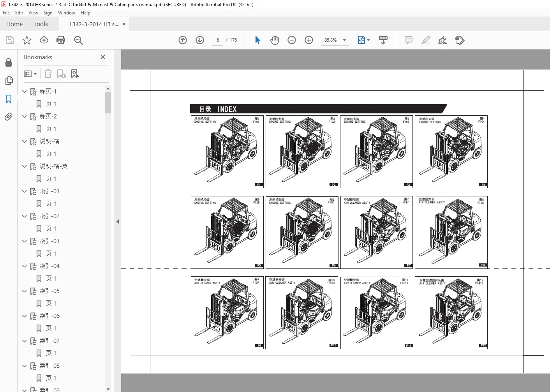The width and height of the screenshot is (550, 392).
Task: Select the highlight text tool
Action: pyautogui.click(x=426, y=40)
